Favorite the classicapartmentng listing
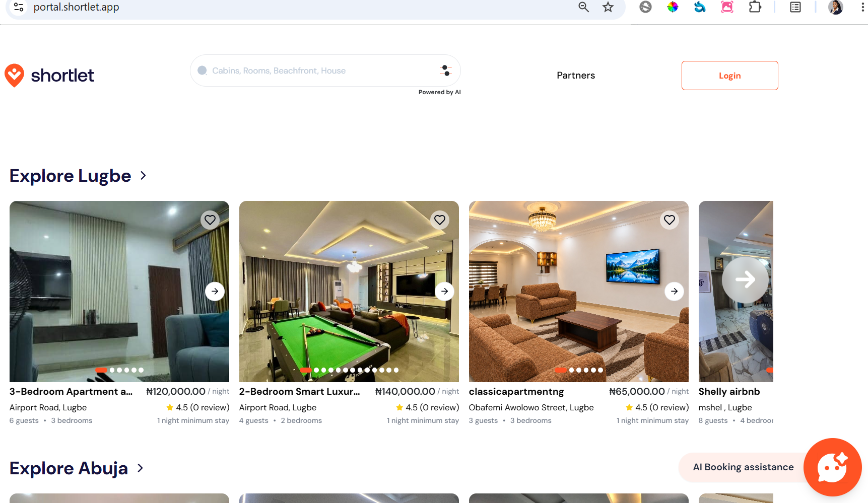The image size is (868, 503). pyautogui.click(x=670, y=220)
